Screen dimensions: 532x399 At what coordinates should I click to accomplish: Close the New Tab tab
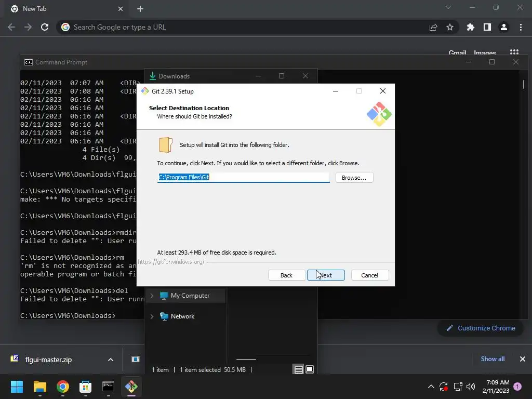121,9
